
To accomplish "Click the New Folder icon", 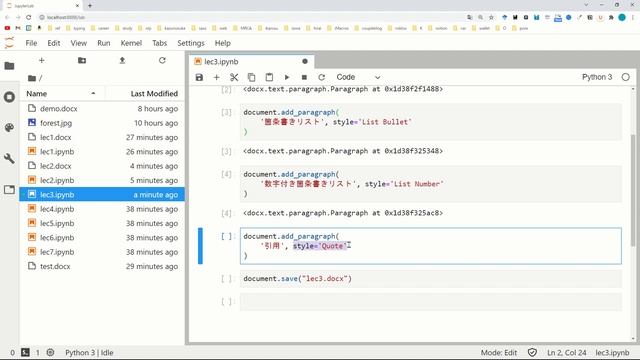I will (x=82, y=60).
